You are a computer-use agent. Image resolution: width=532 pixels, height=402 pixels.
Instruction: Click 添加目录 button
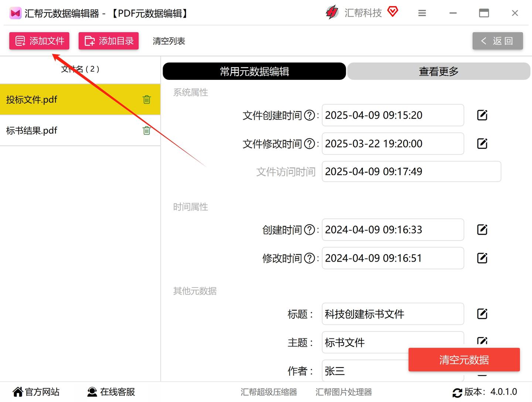[x=109, y=41]
